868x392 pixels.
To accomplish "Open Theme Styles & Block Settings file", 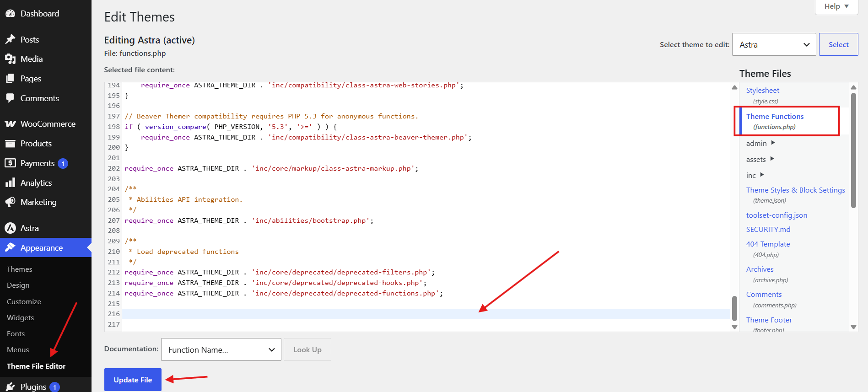I will click(796, 190).
